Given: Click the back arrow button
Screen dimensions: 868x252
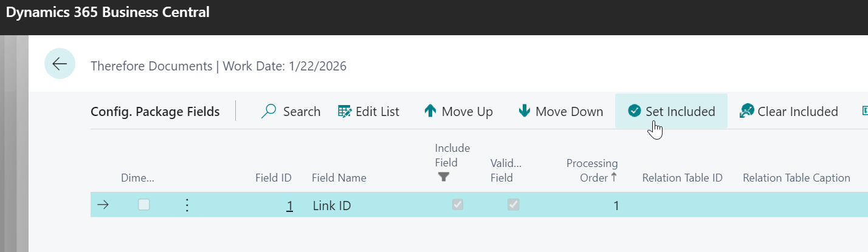Looking at the screenshot, I should (x=60, y=64).
